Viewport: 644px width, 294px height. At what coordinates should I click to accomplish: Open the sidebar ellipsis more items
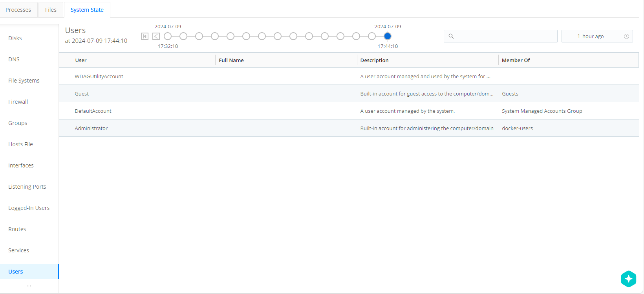29,286
